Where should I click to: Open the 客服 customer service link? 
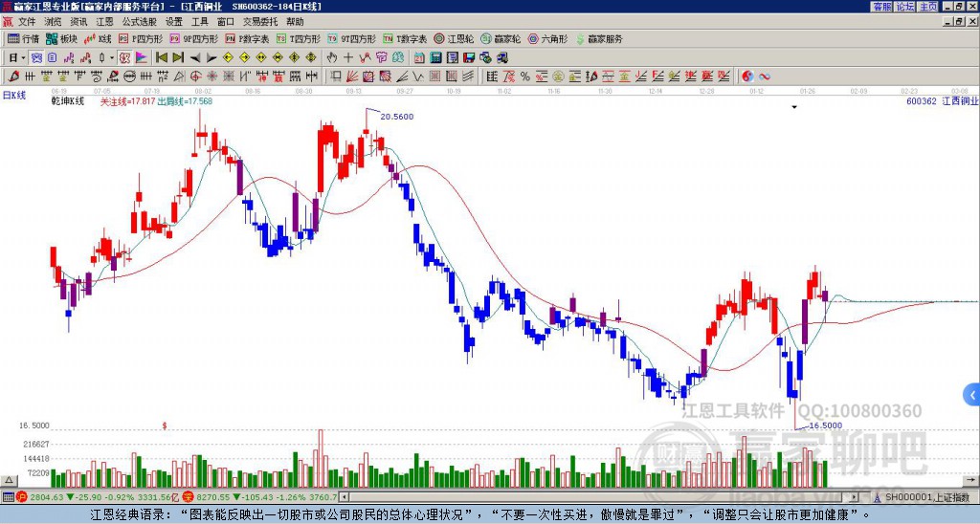click(881, 7)
